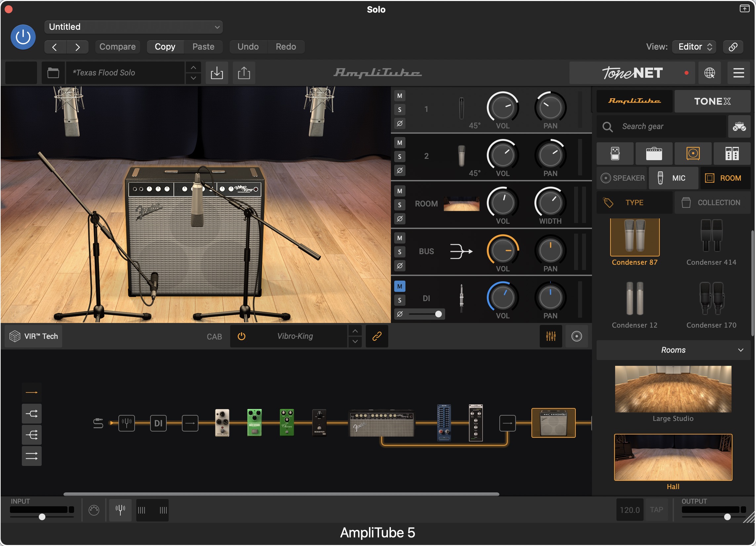756x546 pixels.
Task: Click the save preset download icon
Action: click(x=217, y=73)
